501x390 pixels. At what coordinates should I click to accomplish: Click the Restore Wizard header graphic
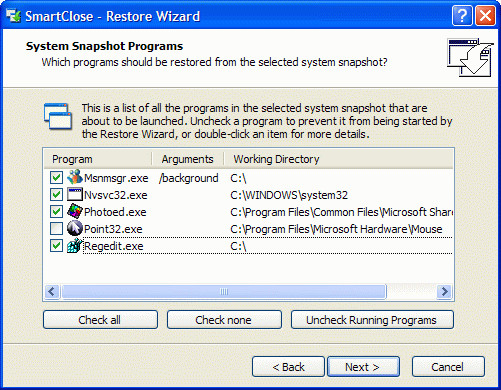click(470, 57)
